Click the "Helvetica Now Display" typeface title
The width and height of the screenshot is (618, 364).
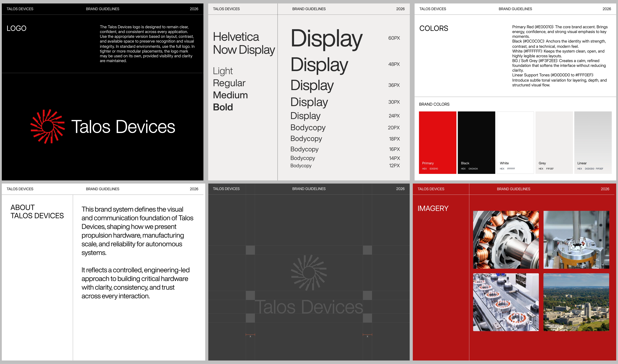(244, 43)
